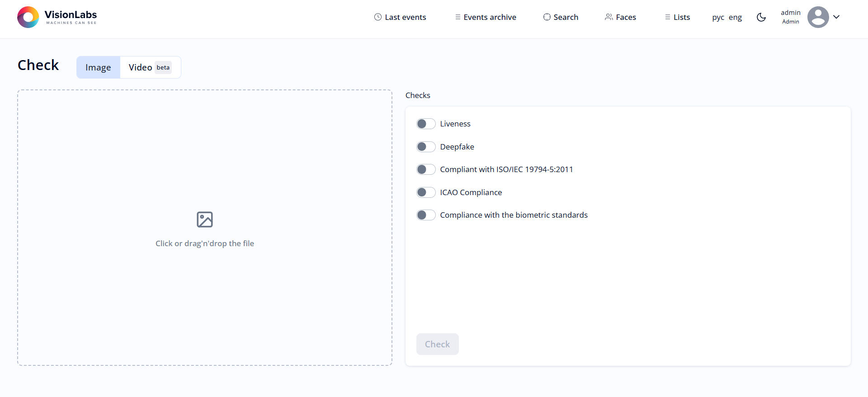Click the Lists menu icon
The width and height of the screenshot is (868, 397).
coord(667,17)
